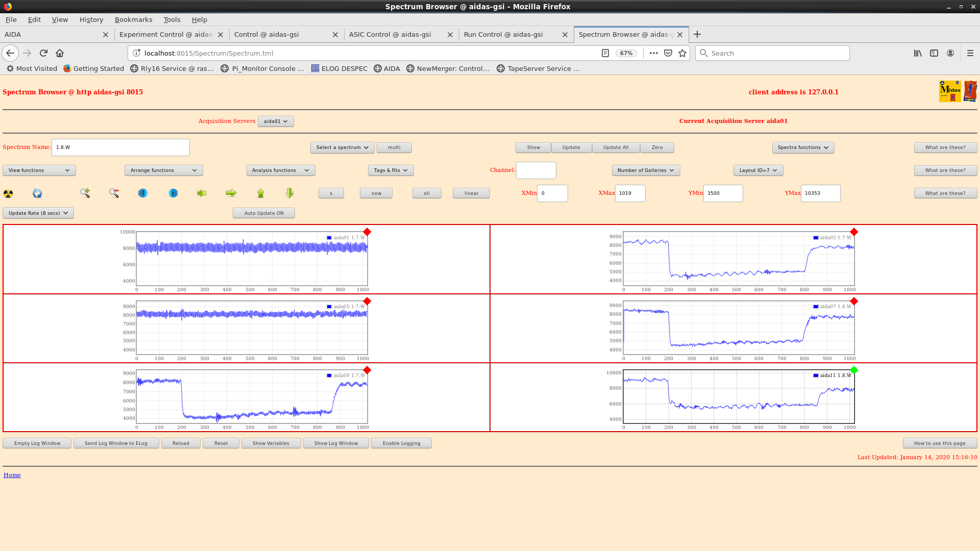This screenshot has height=551, width=980.
Task: Click How to use this page
Action: click(x=940, y=443)
